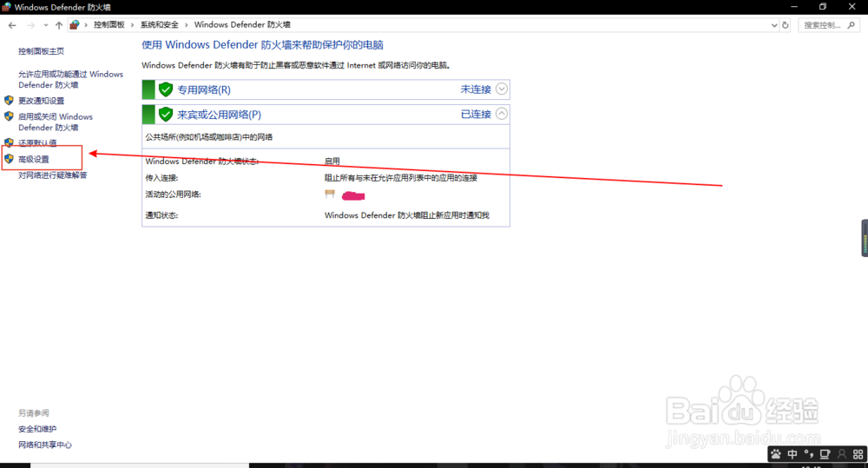868x468 pixels.
Task: Click the 专用网络(R) heading
Action: tap(204, 89)
